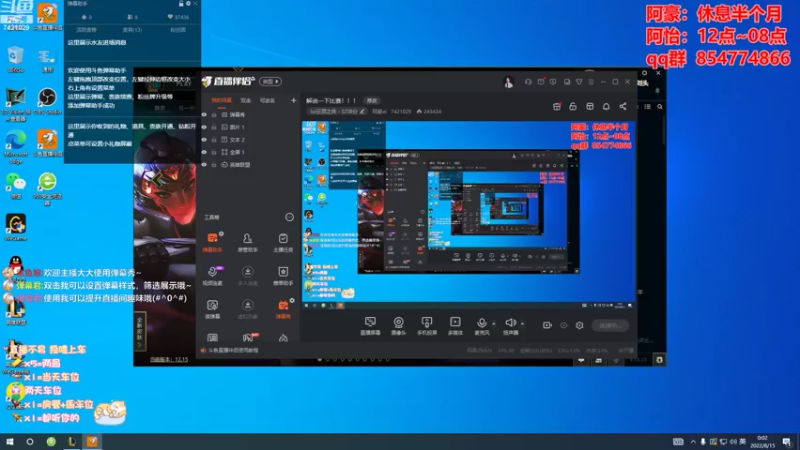Click the 修改 button beside the stream title
Image resolution: width=800 pixels, height=450 pixels.
tap(372, 101)
